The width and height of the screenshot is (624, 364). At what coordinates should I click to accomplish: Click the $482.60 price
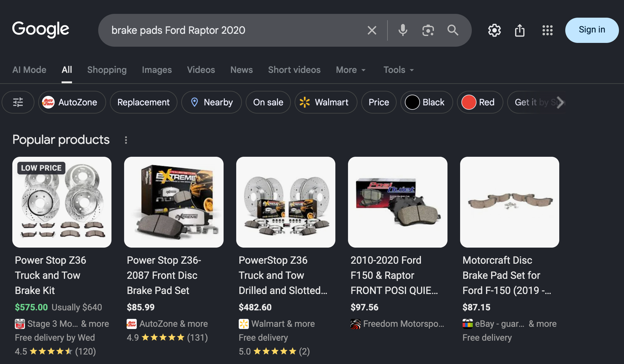(x=255, y=307)
